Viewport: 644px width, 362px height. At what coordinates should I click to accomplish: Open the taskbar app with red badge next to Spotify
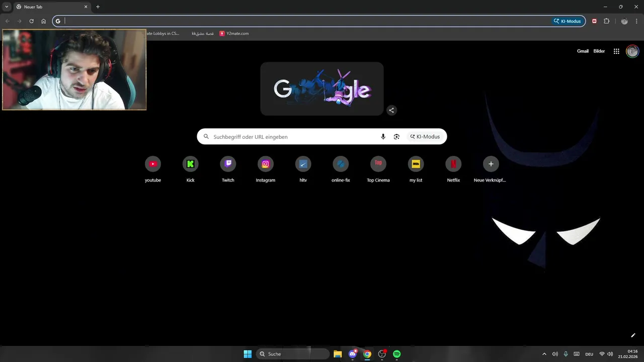(382, 354)
